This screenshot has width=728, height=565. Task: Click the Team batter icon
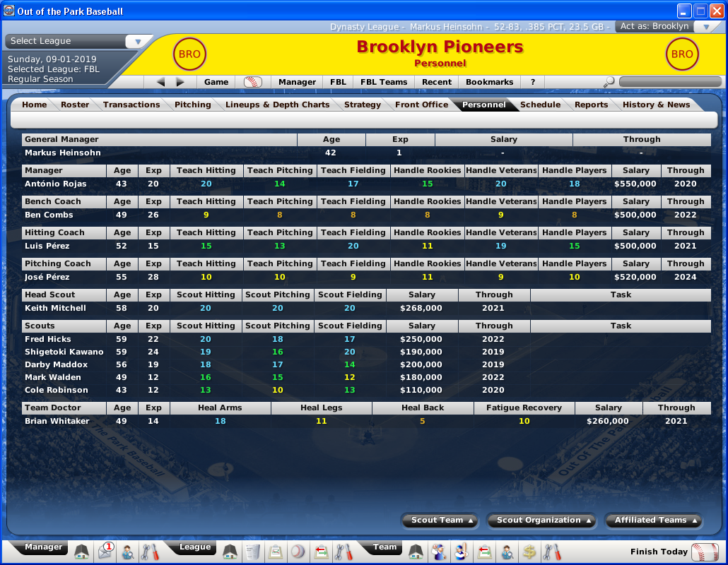[x=462, y=552]
